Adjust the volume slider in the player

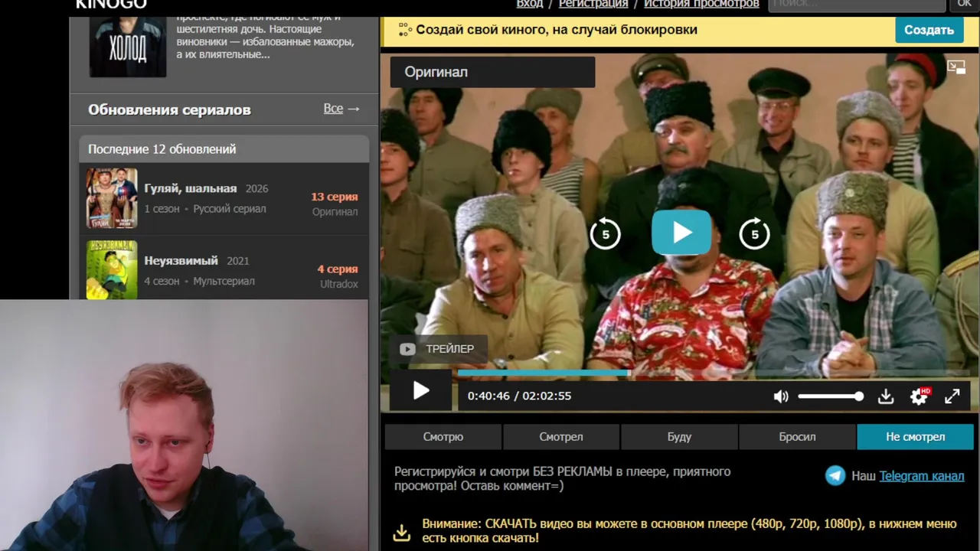point(831,396)
